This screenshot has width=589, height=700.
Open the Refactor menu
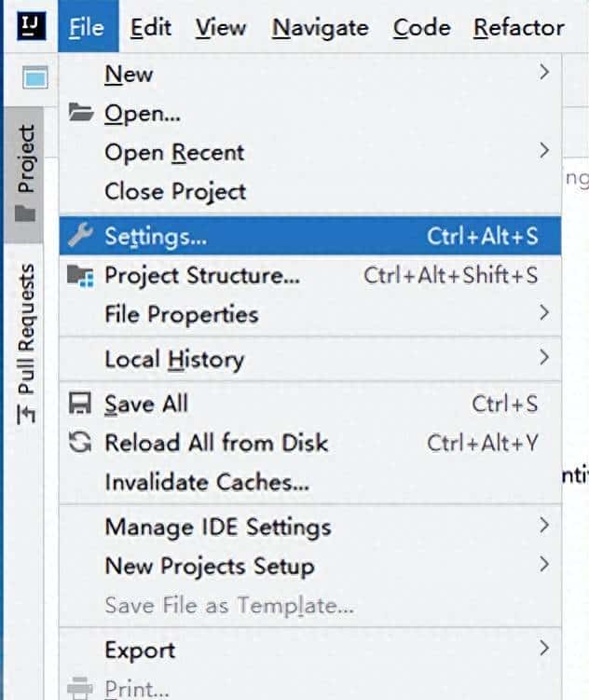coord(518,28)
